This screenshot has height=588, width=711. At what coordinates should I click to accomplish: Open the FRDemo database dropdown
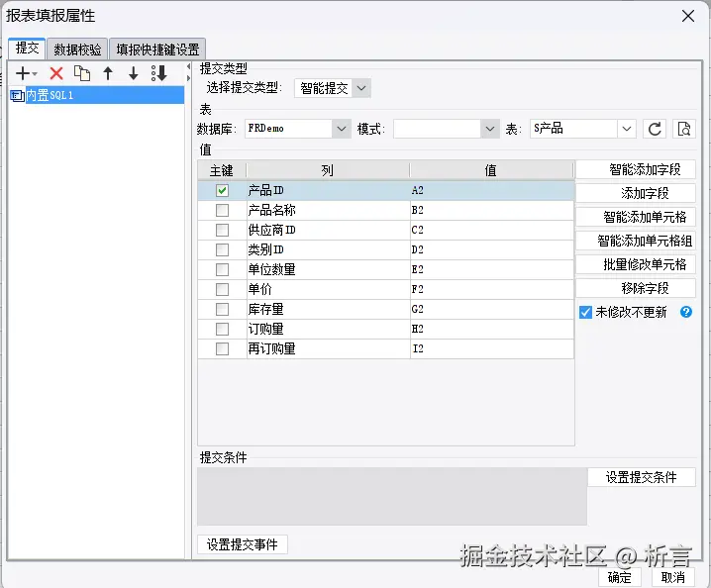[x=342, y=129]
